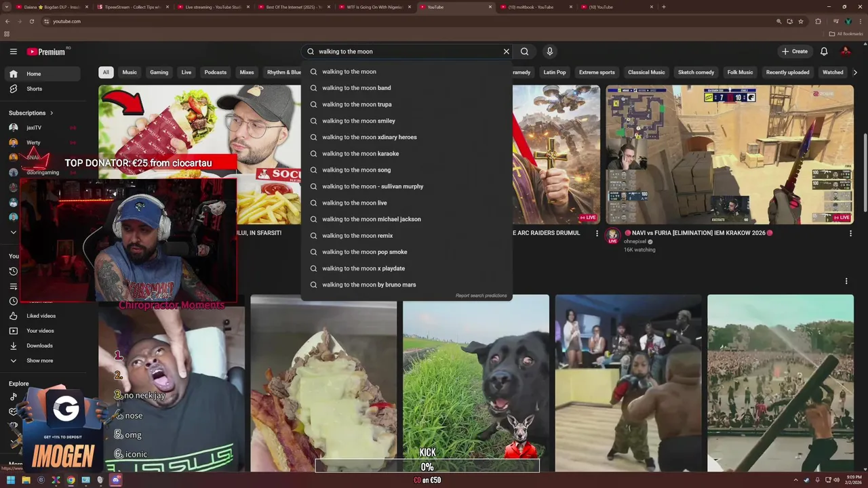This screenshot has height=488, width=868.
Task: Select the Live filter chip
Action: 186,73
